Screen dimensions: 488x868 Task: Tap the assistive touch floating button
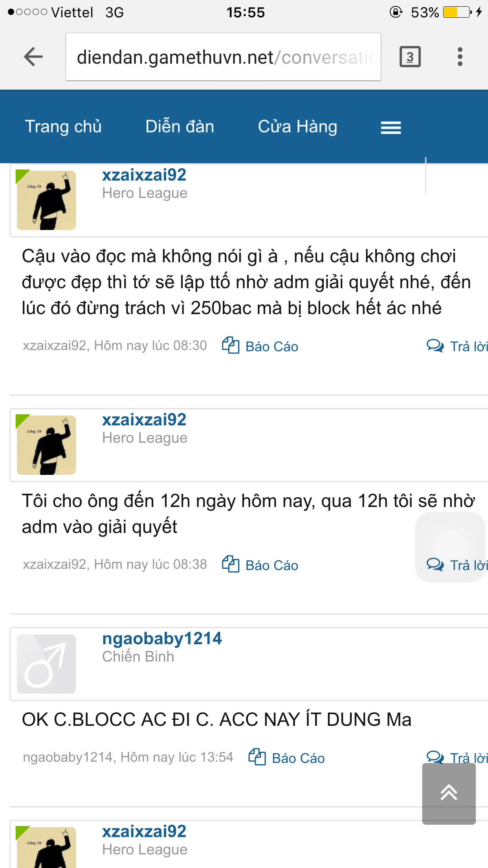coord(450,547)
